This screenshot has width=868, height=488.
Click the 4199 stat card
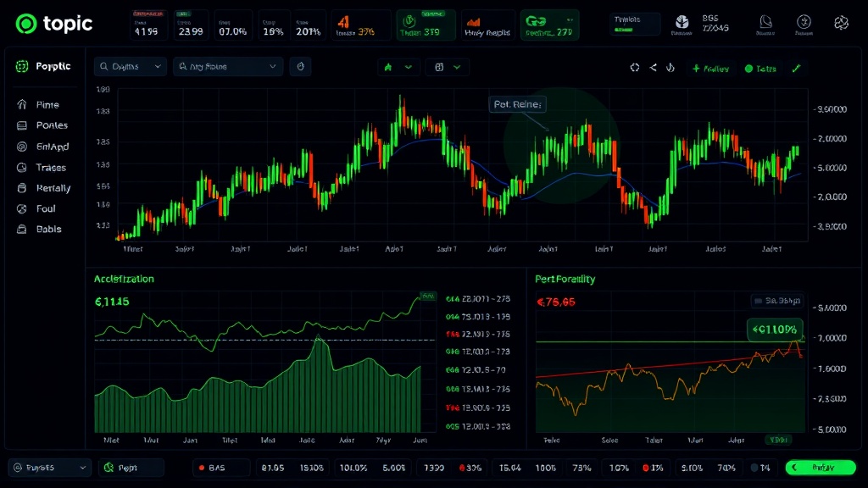click(149, 25)
